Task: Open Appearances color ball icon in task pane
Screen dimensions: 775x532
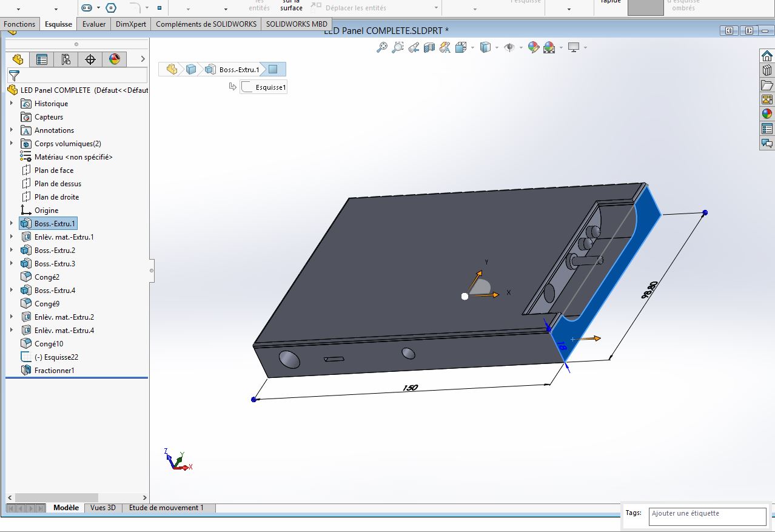Action: pos(767,114)
